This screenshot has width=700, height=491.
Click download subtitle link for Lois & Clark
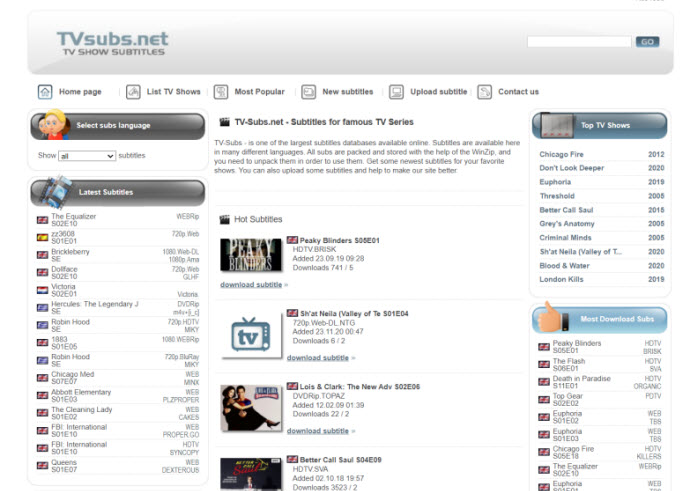[318, 431]
